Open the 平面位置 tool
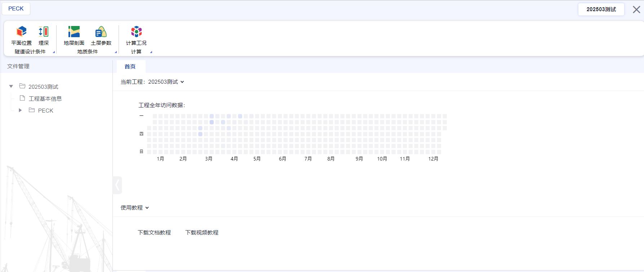The width and height of the screenshot is (644, 272). click(x=21, y=35)
